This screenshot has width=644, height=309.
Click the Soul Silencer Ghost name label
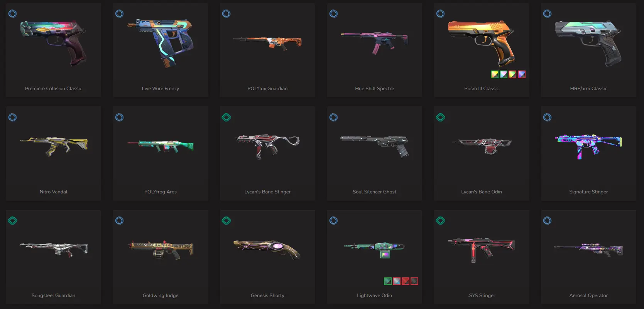coord(374,192)
